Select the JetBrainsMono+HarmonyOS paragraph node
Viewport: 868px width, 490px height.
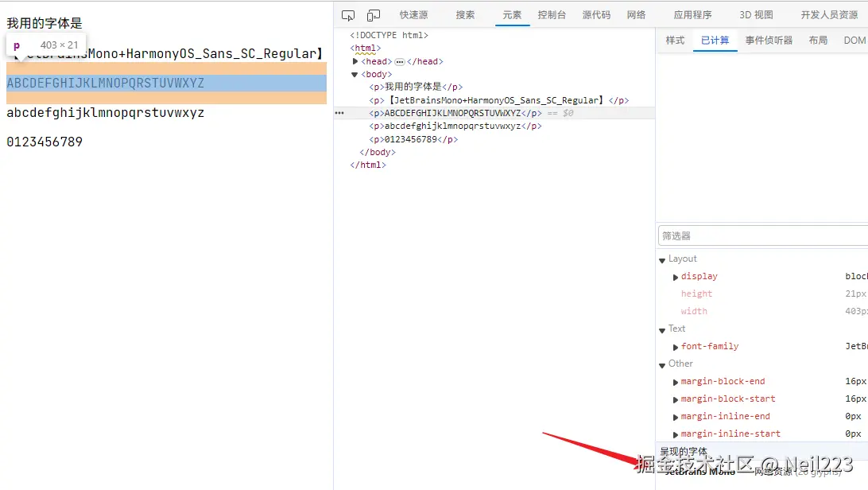click(x=498, y=100)
